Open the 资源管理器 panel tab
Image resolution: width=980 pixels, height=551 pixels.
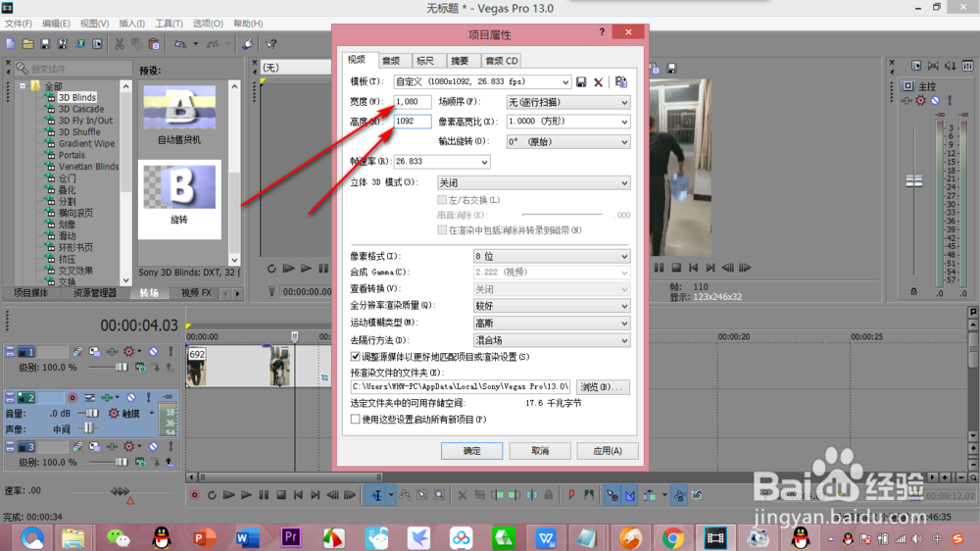95,293
